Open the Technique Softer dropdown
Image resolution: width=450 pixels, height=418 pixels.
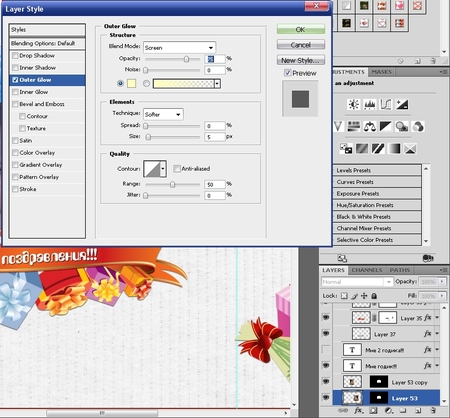click(163, 114)
